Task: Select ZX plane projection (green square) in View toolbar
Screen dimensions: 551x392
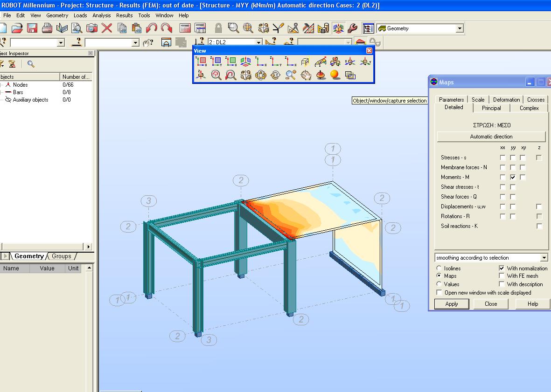Action: (231, 62)
